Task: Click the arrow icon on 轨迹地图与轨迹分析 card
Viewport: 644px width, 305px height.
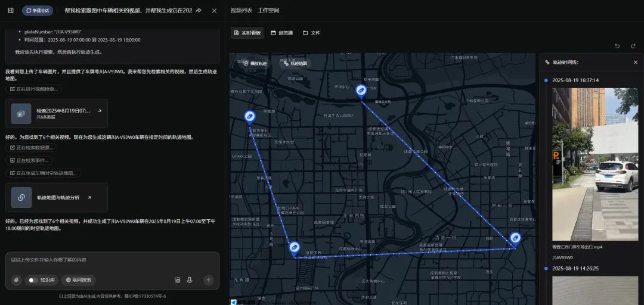Action: coord(89,197)
